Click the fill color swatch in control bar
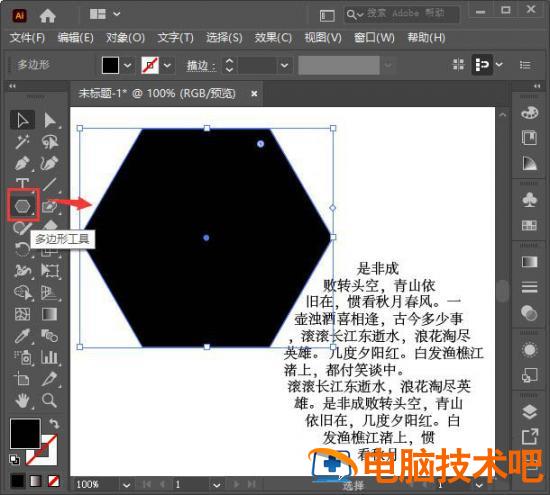The height and width of the screenshot is (495, 550). coord(110,65)
